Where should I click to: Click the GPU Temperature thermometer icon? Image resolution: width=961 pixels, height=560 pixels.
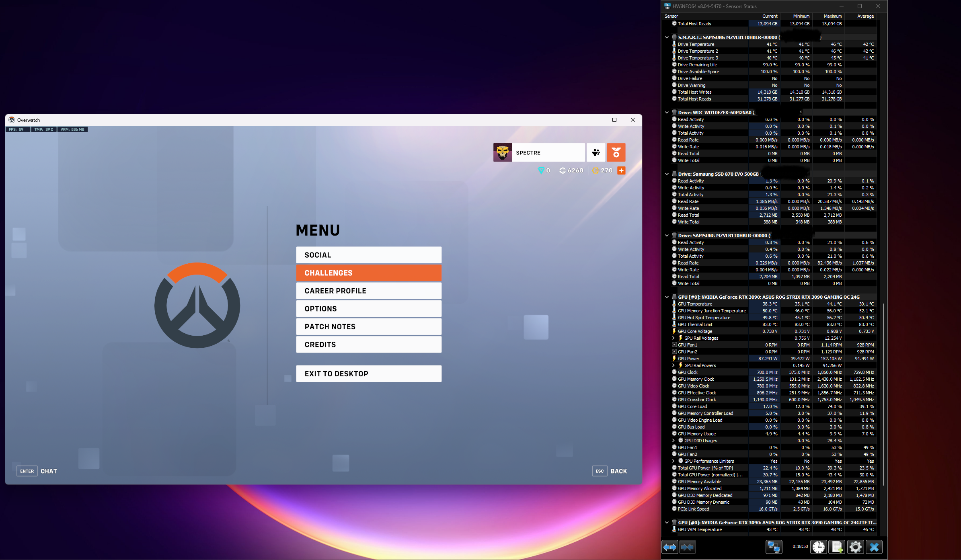[x=674, y=304]
